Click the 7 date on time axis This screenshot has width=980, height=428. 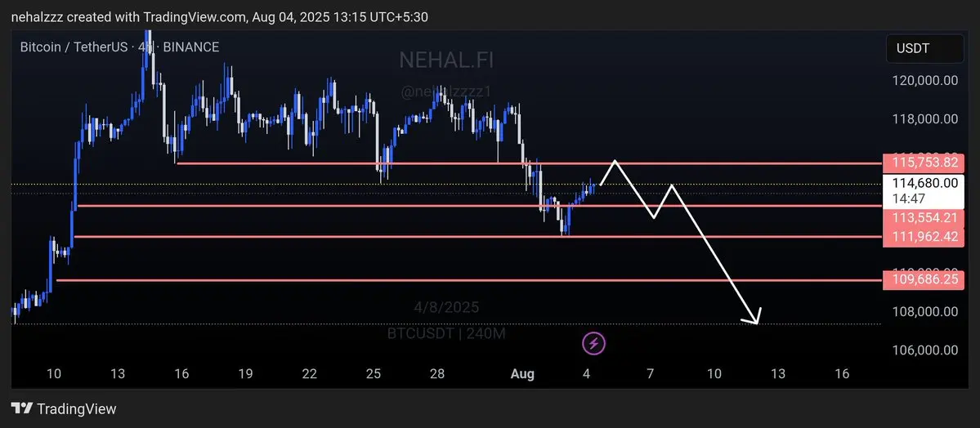[x=650, y=373]
